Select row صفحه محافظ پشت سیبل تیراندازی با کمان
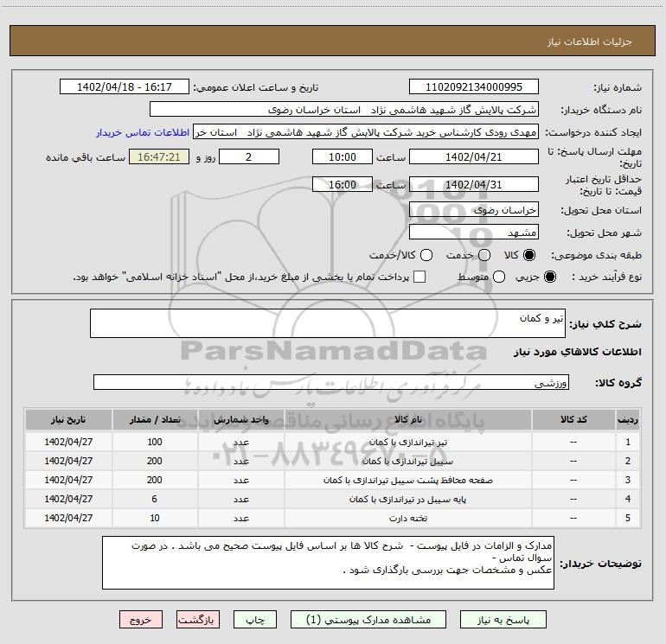The width and height of the screenshot is (666, 644). pos(407,480)
